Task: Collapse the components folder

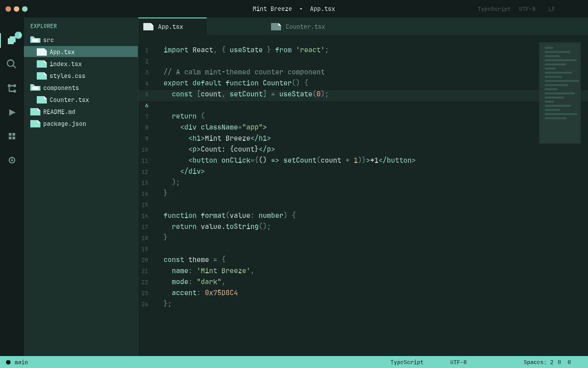Action: (81, 88)
